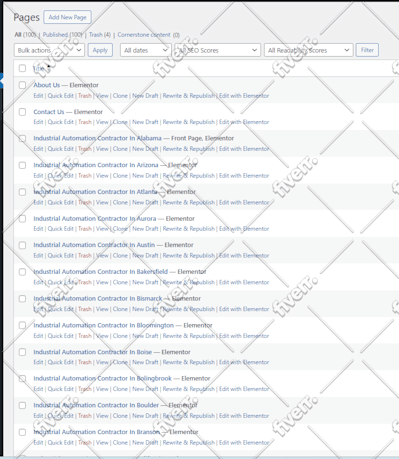The height and width of the screenshot is (459, 399).
Task: Toggle the select-all checkbox in header
Action: pos(22,68)
